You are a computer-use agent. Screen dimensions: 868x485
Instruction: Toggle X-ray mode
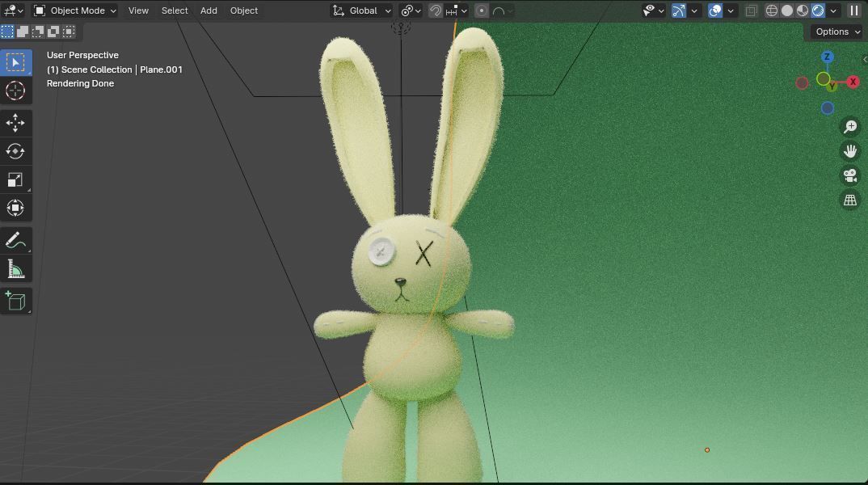pos(751,11)
